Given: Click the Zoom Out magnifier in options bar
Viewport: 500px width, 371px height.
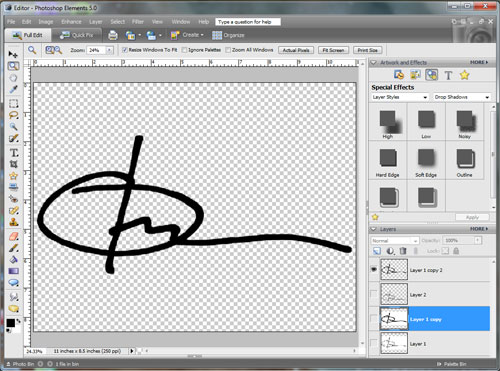Looking at the screenshot, I should coord(58,50).
